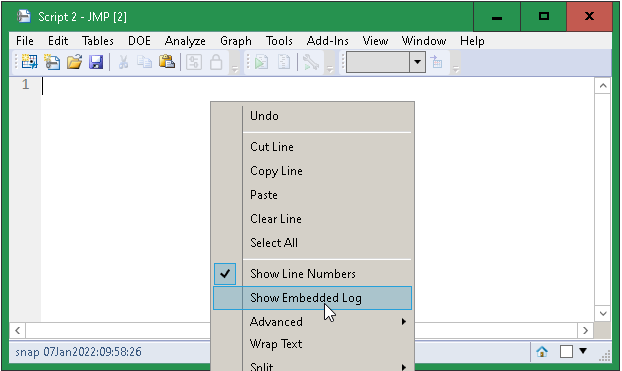Click the New Script toolbar icon
The image size is (622, 371).
pyautogui.click(x=52, y=62)
